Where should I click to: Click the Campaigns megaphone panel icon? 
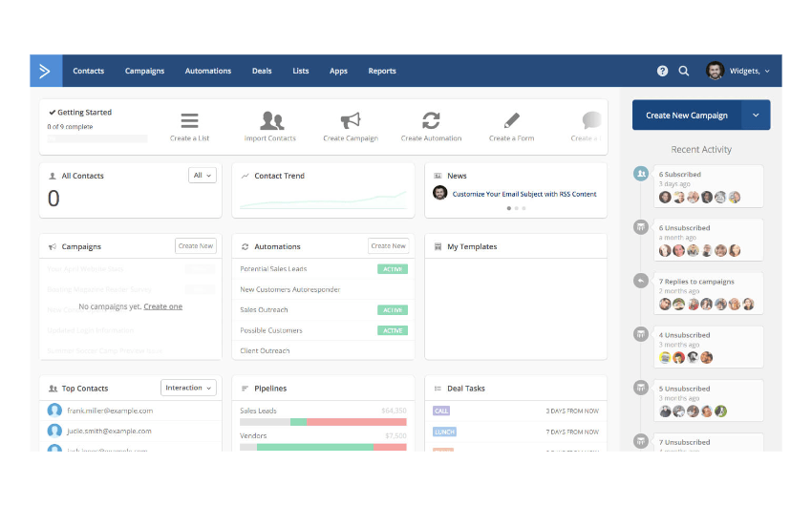click(53, 246)
